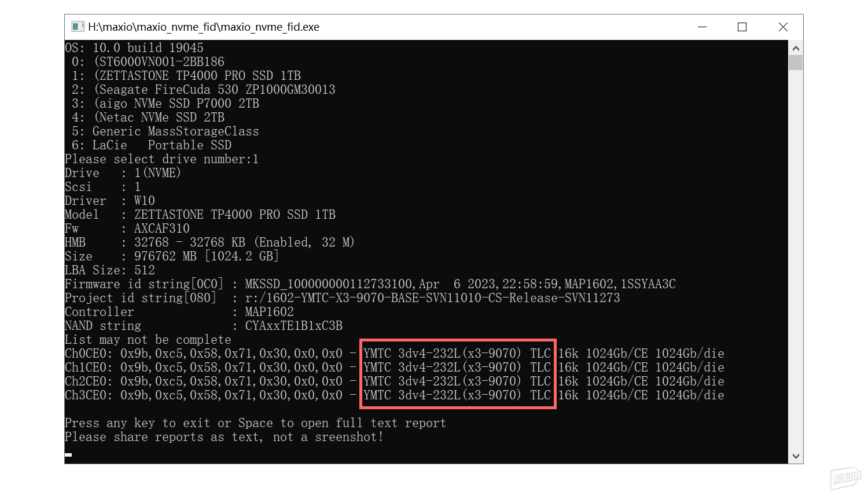Screen dimensions: 868x496
Task: Click 'YMTC 3dv4-232L(x3-9070) TLC' in Ch0CE0 row
Action: 457,354
